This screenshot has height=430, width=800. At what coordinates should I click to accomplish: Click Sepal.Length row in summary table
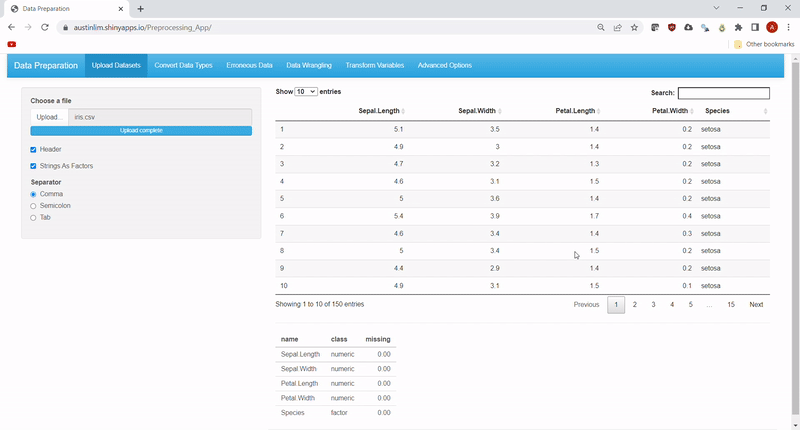336,354
